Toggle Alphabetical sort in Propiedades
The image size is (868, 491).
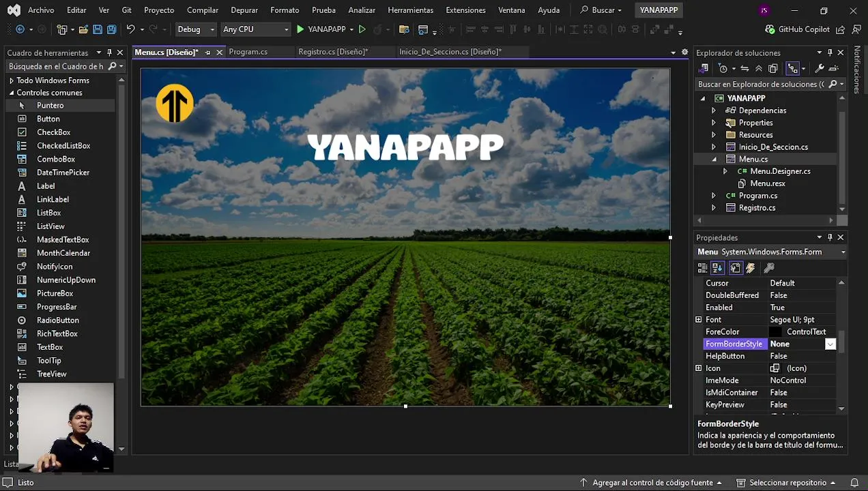tap(718, 268)
